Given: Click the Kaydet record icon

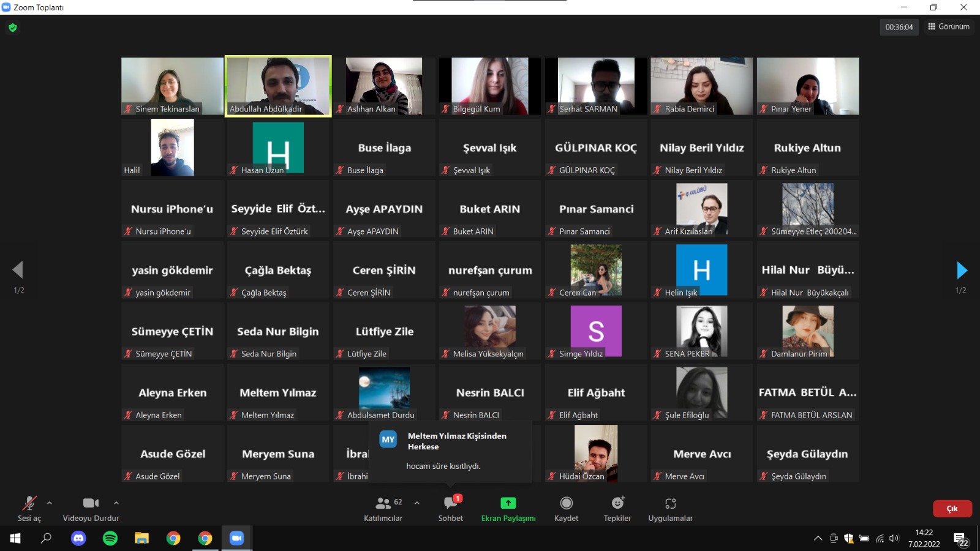Looking at the screenshot, I should tap(566, 503).
